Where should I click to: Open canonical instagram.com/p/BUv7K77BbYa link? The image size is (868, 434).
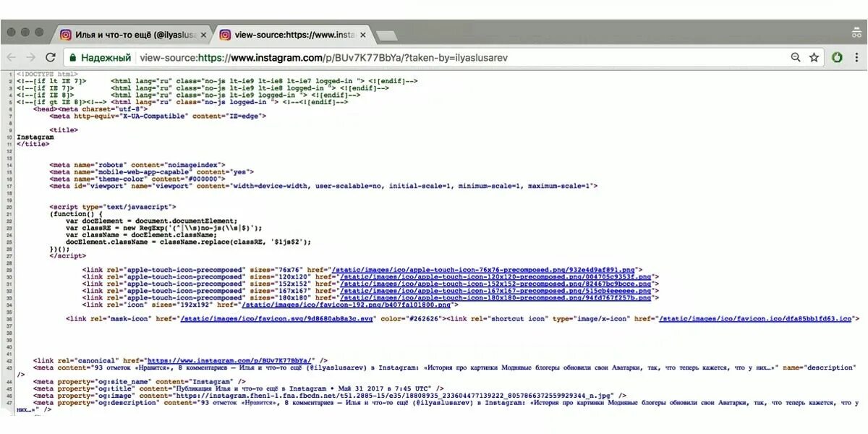coord(229,360)
